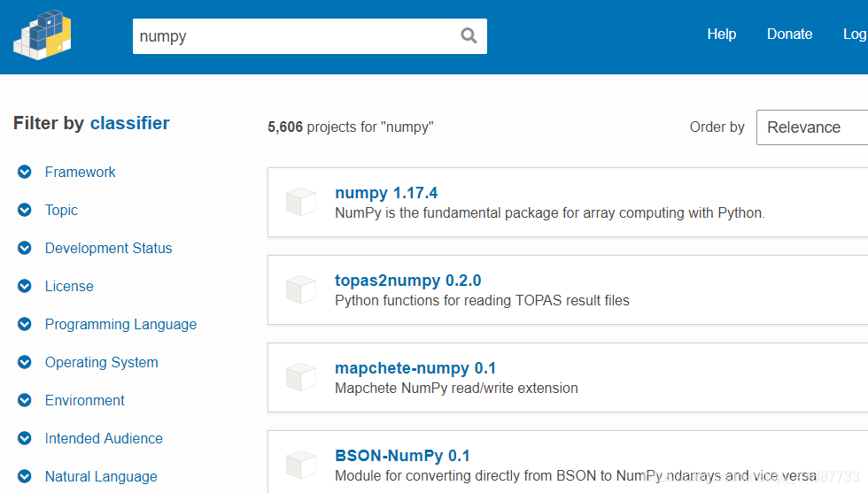Click the Intended Audience filter label
The width and height of the screenshot is (868, 493).
click(x=105, y=438)
